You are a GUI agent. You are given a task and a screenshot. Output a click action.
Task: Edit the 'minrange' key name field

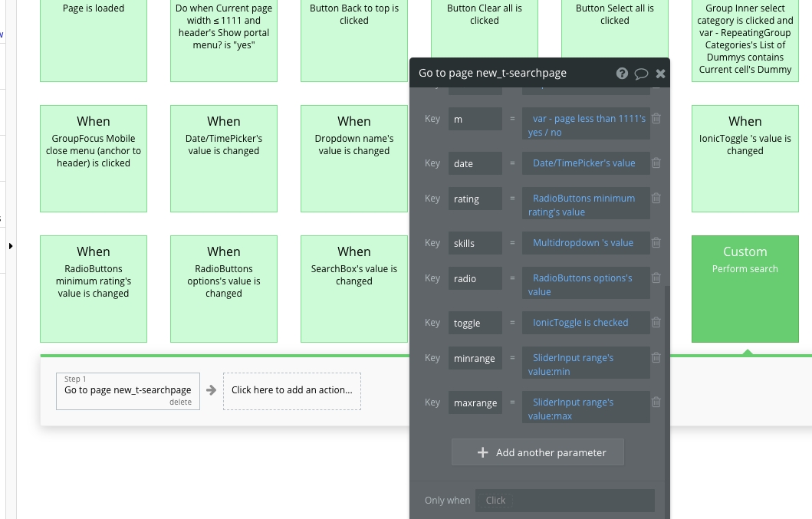point(475,358)
